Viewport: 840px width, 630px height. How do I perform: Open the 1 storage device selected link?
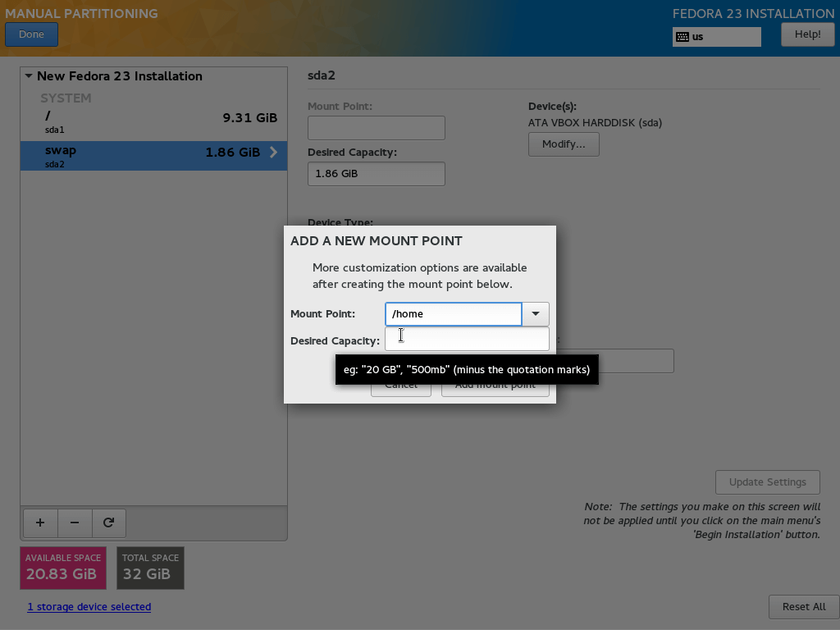coord(89,607)
